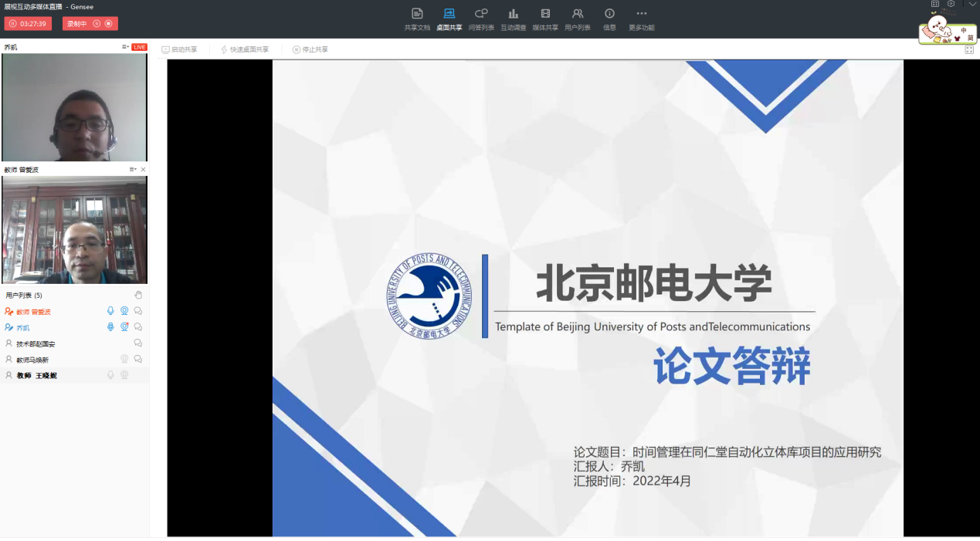This screenshot has width=980, height=541.
Task: Select the 桌面共享 desktop sharing tab
Action: coord(449,19)
